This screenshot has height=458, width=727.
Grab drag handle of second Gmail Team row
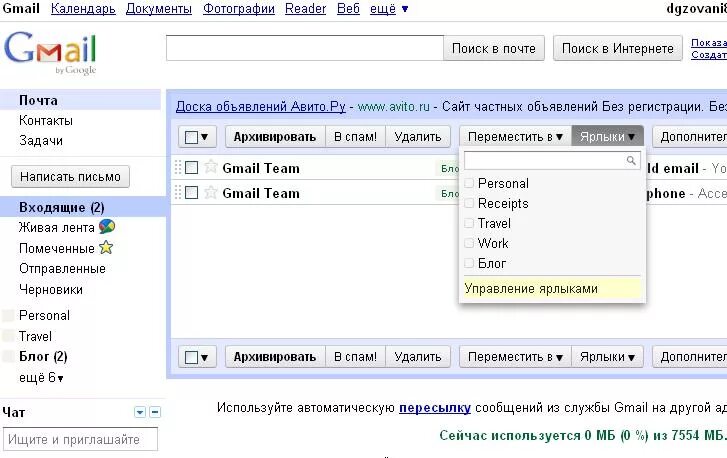(x=178, y=192)
